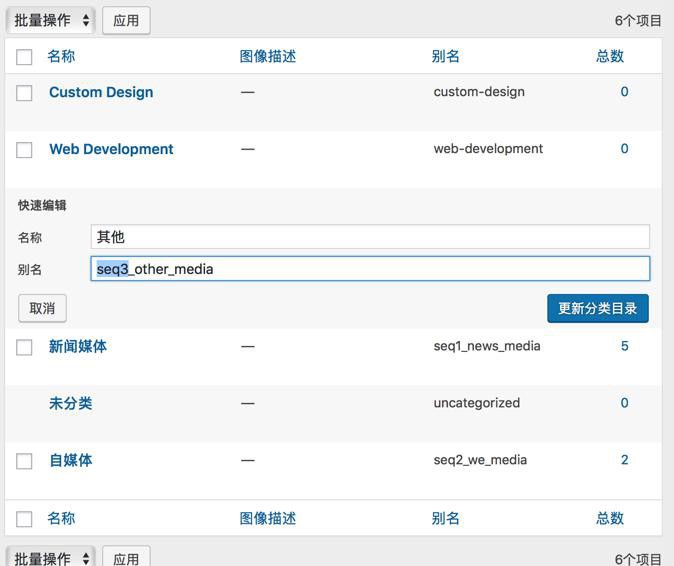Sort by the 名称 column header
This screenshot has width=674, height=566.
coord(61,56)
